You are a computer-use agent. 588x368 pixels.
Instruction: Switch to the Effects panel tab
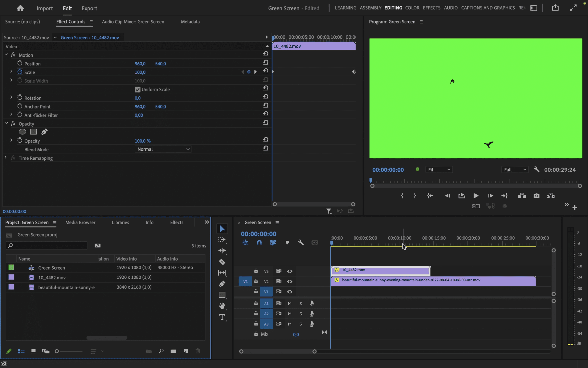[177, 222]
